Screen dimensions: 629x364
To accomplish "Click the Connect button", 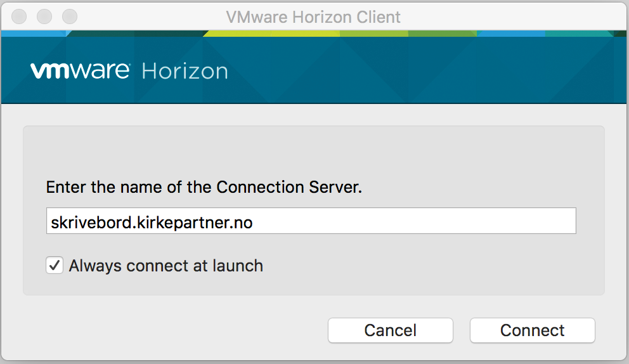I will (532, 330).
